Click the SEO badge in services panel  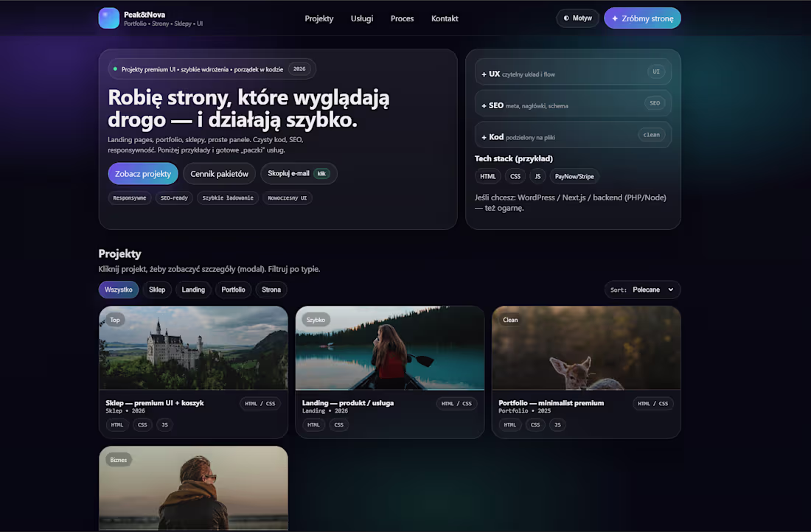pyautogui.click(x=655, y=103)
